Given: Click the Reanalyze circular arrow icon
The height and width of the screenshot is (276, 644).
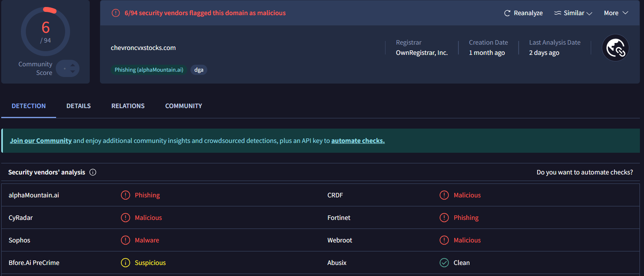Looking at the screenshot, I should pos(507,13).
